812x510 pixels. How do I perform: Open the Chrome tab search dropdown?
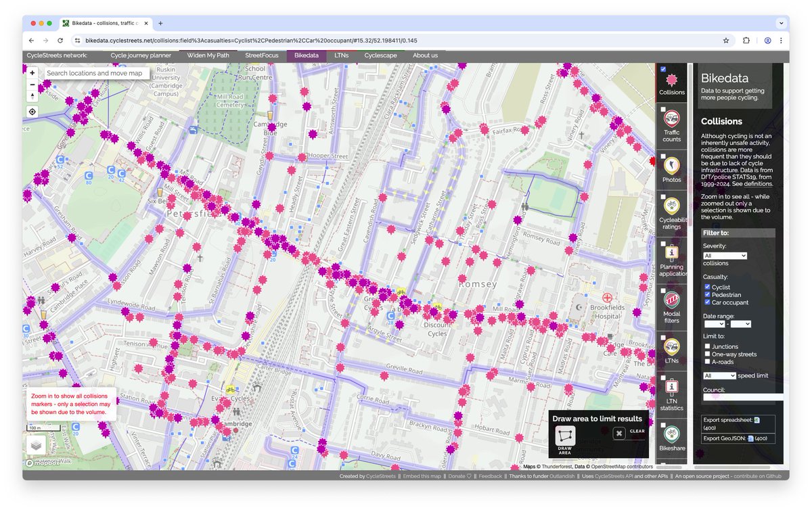781,23
